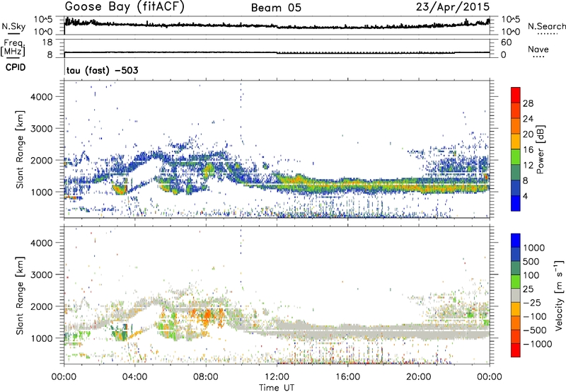This screenshot has width=566, height=392.
Task: Select the 'Freq. [MHz]' axis label
Action: pyautogui.click(x=13, y=48)
